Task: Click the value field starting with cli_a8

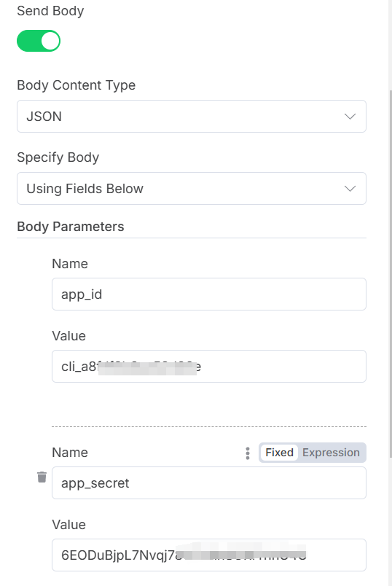Action: click(x=209, y=366)
